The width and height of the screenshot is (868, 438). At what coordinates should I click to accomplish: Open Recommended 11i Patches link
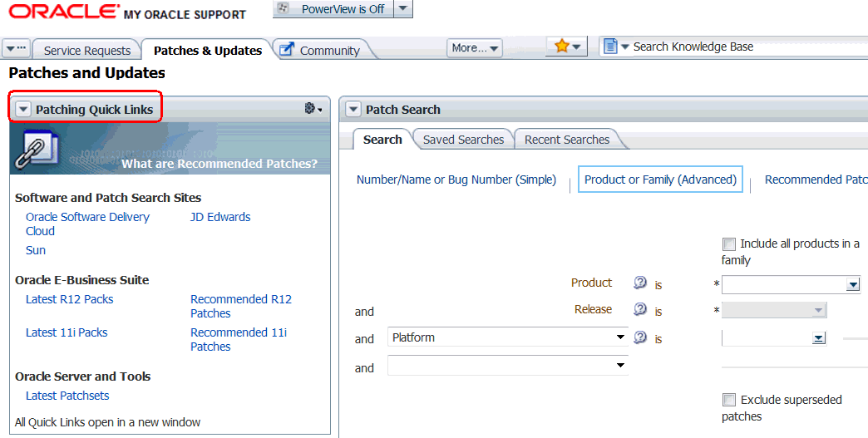(239, 340)
